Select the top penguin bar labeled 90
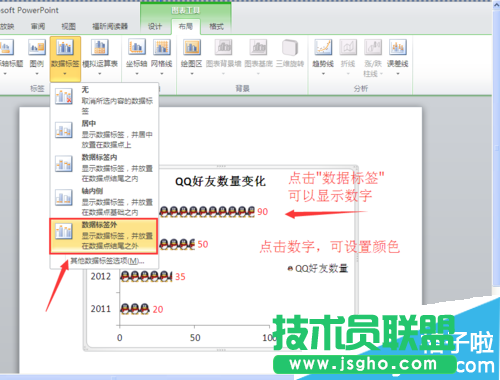The height and width of the screenshot is (380, 500). [x=207, y=212]
